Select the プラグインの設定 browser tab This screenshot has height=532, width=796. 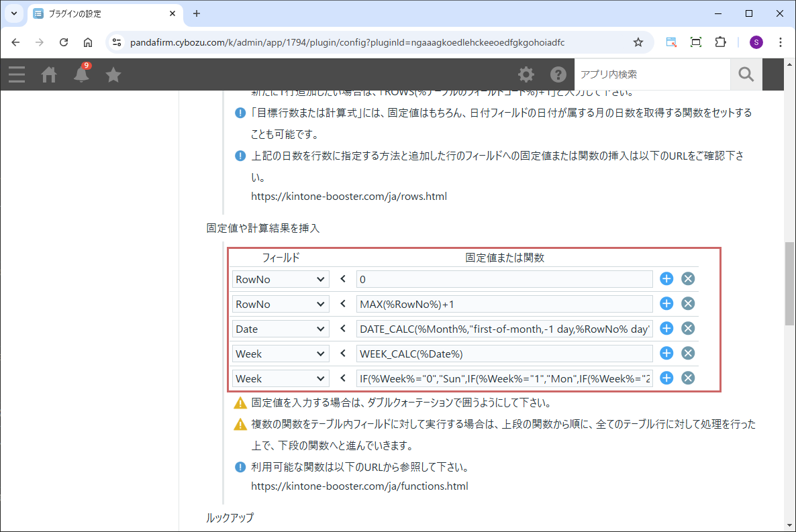pos(101,13)
